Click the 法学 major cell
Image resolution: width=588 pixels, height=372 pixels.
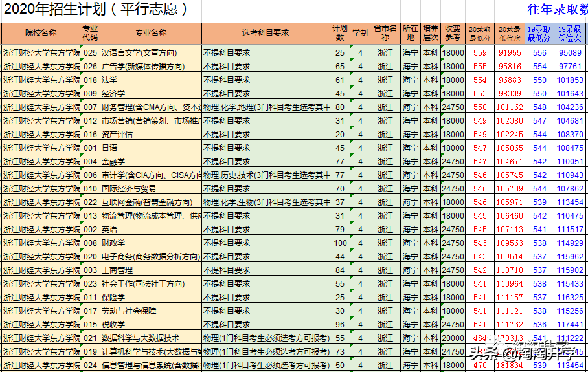tap(151, 80)
